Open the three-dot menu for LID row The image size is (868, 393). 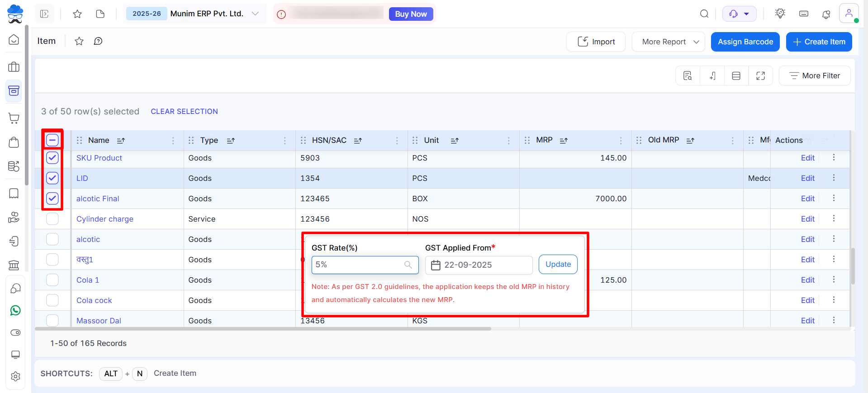(834, 178)
